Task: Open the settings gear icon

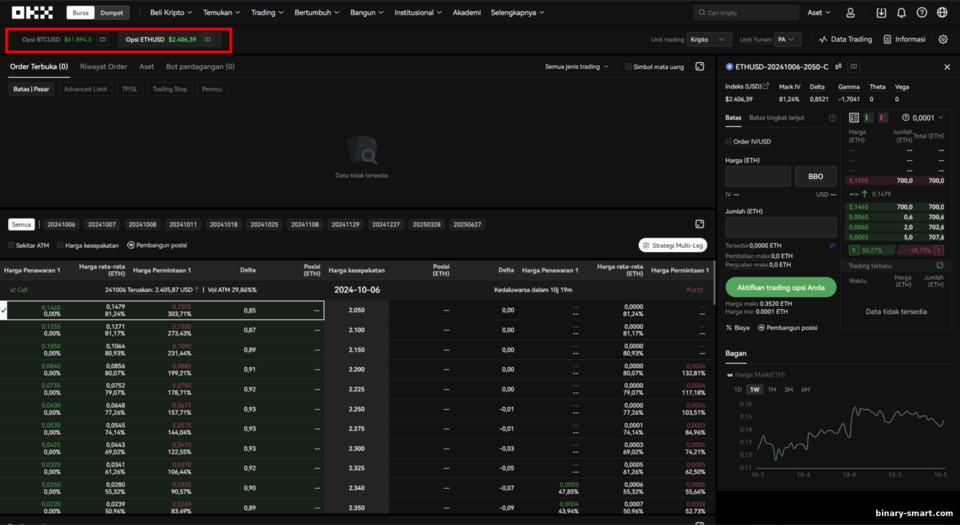Action: [943, 39]
